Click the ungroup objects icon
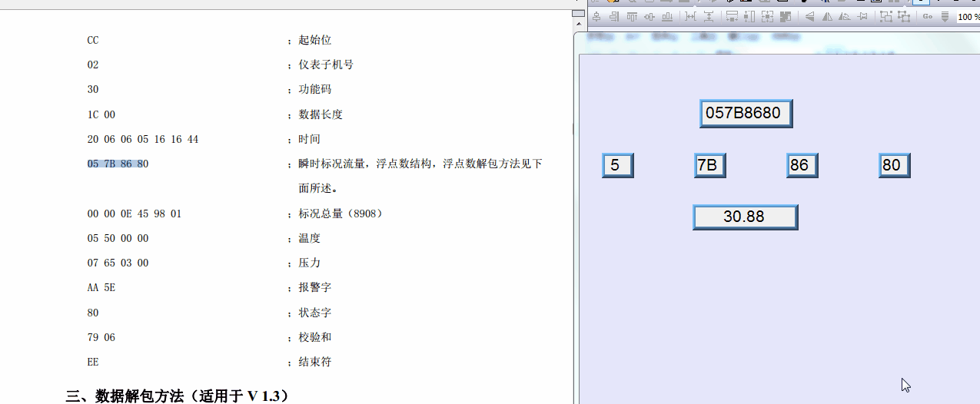 (904, 16)
